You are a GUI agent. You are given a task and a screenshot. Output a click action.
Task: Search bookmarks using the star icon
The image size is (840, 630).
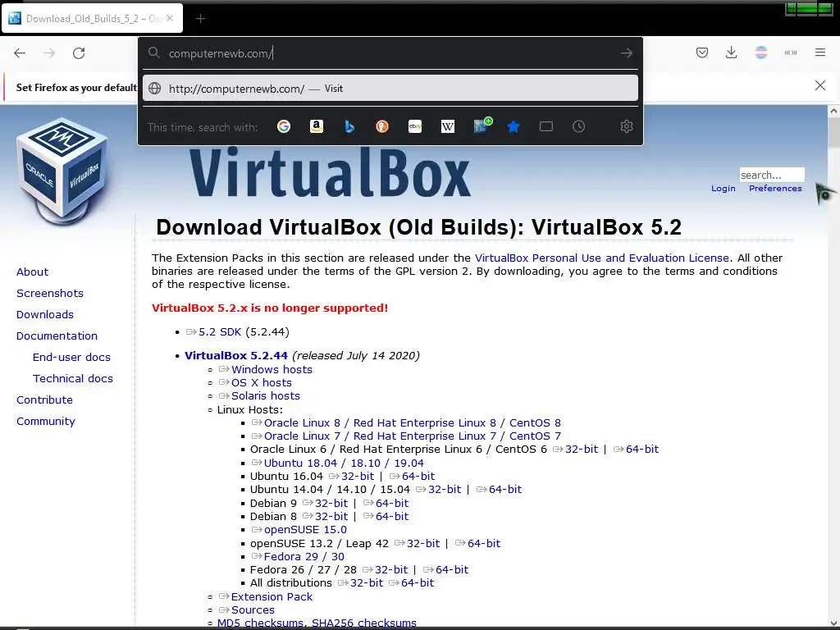514,126
